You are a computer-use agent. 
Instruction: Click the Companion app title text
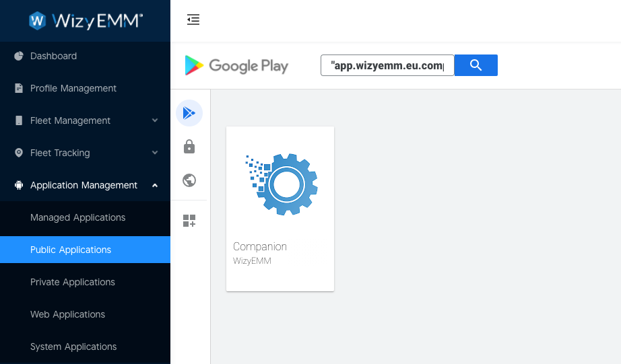point(260,246)
